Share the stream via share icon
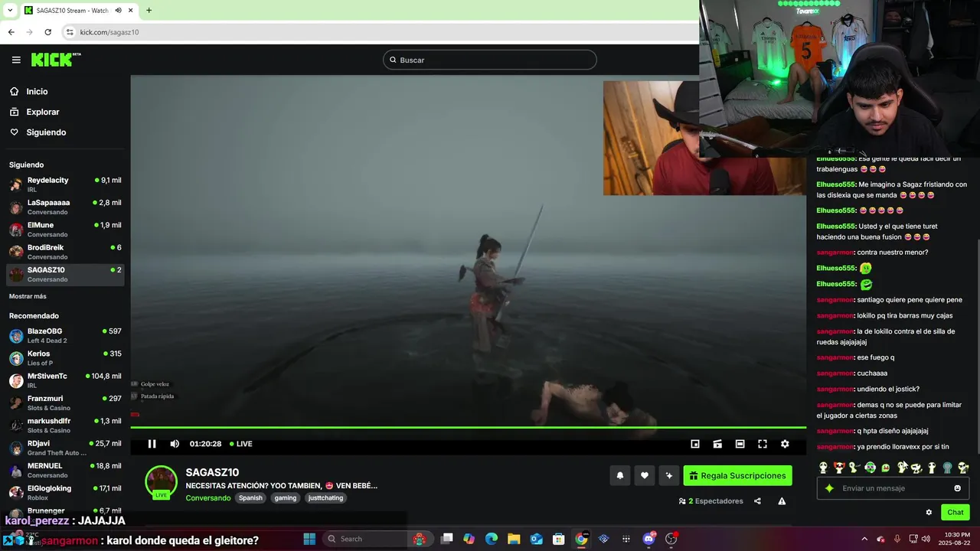The height and width of the screenshot is (551, 980). [x=757, y=501]
